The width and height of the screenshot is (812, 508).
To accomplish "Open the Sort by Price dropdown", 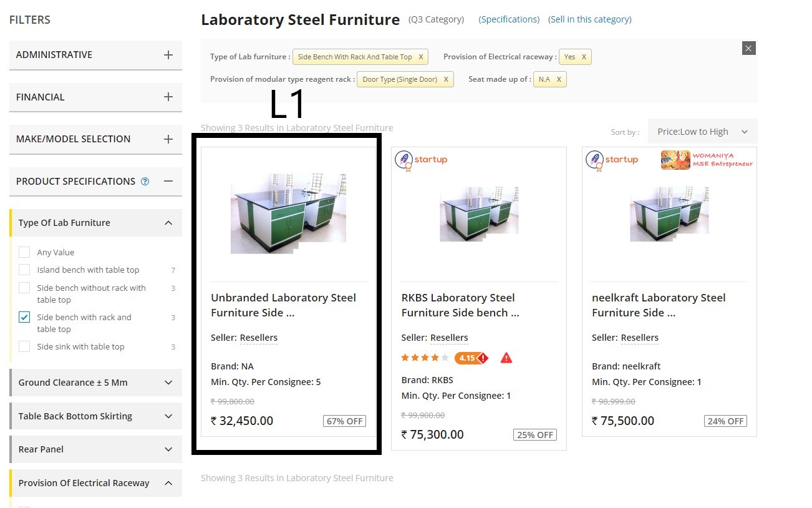I will (x=702, y=132).
